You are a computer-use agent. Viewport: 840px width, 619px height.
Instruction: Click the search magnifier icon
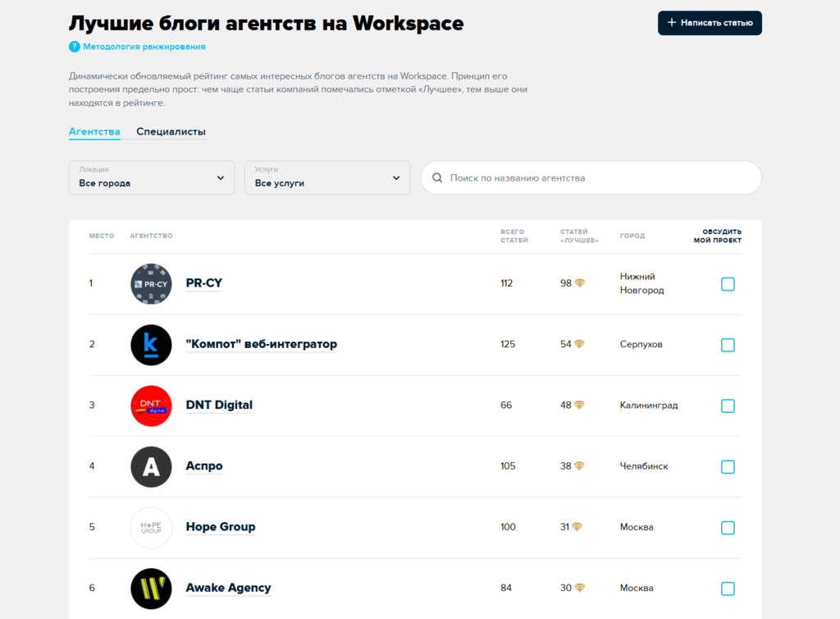[x=437, y=178]
